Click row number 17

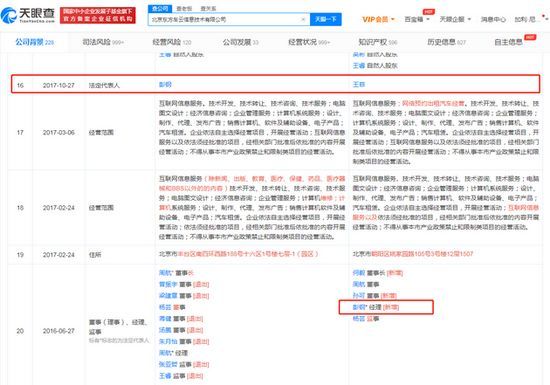[x=20, y=133]
